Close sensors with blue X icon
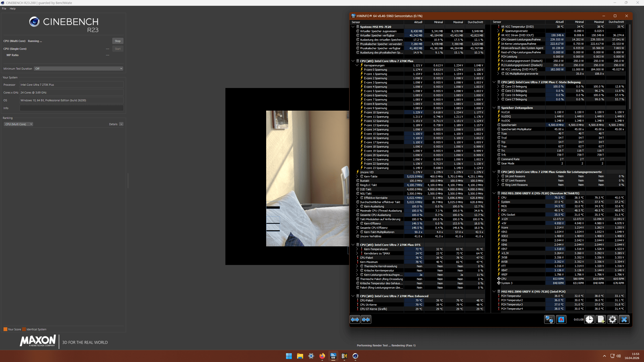The width and height of the screenshot is (644, 362). pyautogui.click(x=624, y=320)
